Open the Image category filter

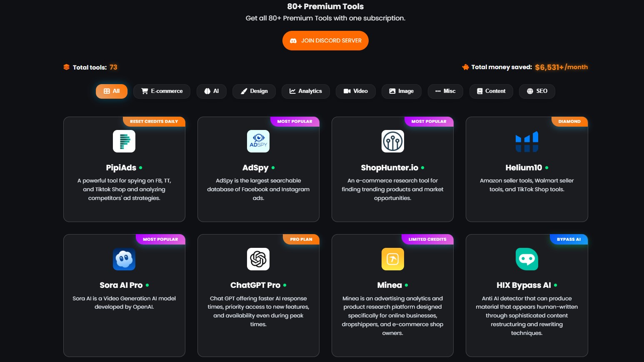[x=402, y=91]
